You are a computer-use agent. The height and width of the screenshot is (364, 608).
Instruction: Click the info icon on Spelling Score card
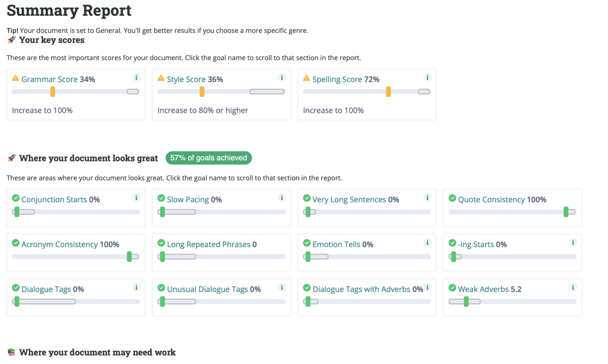coord(427,77)
